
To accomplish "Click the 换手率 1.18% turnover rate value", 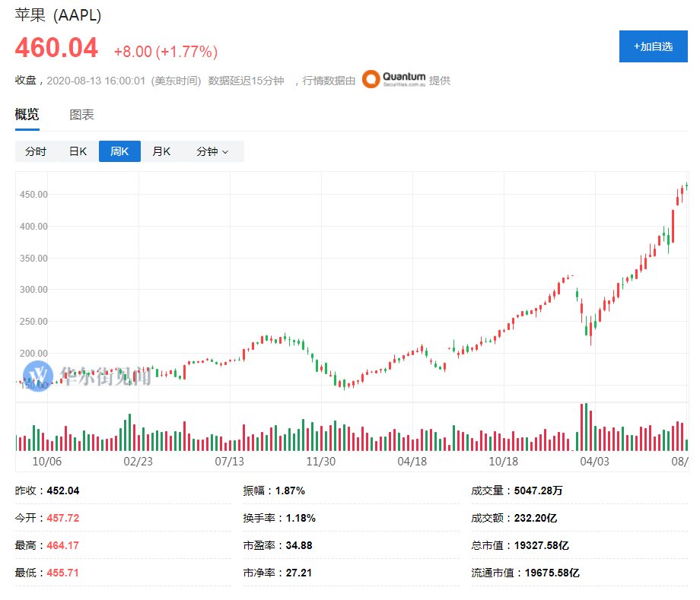I will pyautogui.click(x=301, y=518).
